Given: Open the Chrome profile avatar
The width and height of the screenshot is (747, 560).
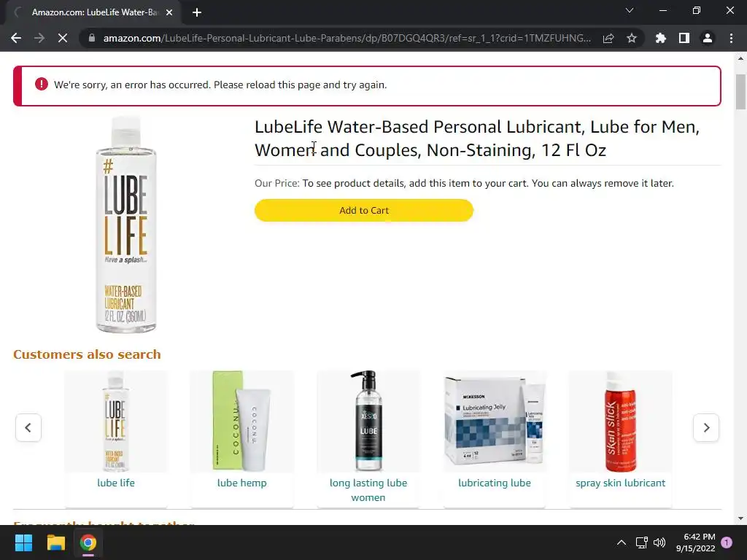Looking at the screenshot, I should (708, 38).
